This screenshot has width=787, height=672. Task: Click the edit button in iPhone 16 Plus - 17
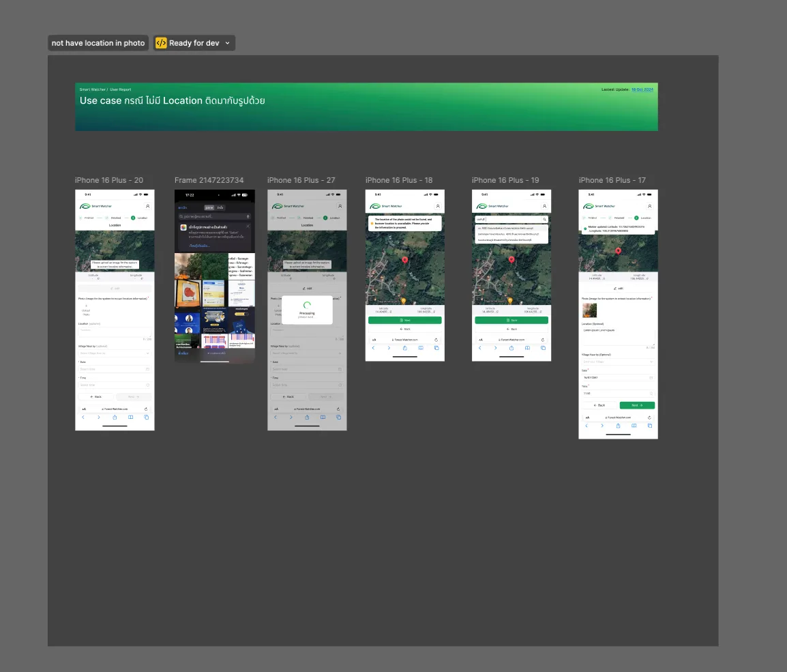pos(618,289)
